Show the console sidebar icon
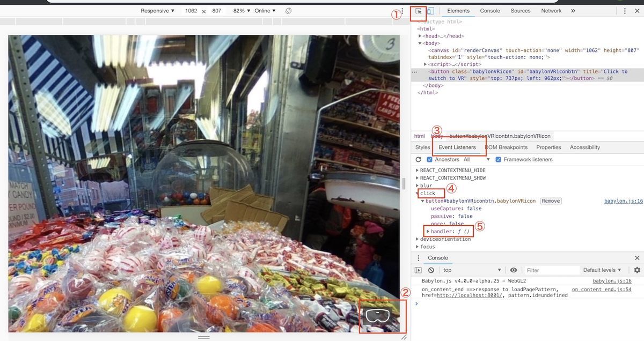The width and height of the screenshot is (644, 341). [x=419, y=270]
